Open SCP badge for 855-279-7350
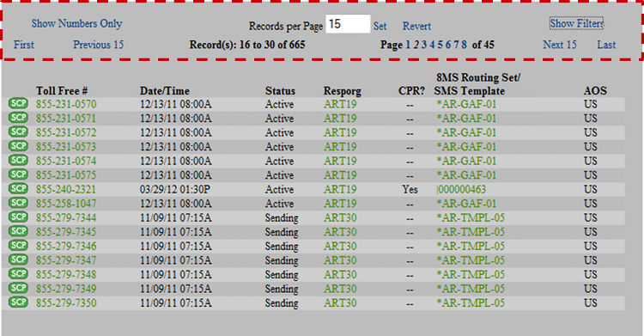This screenshot has height=336, width=644. 18,302
